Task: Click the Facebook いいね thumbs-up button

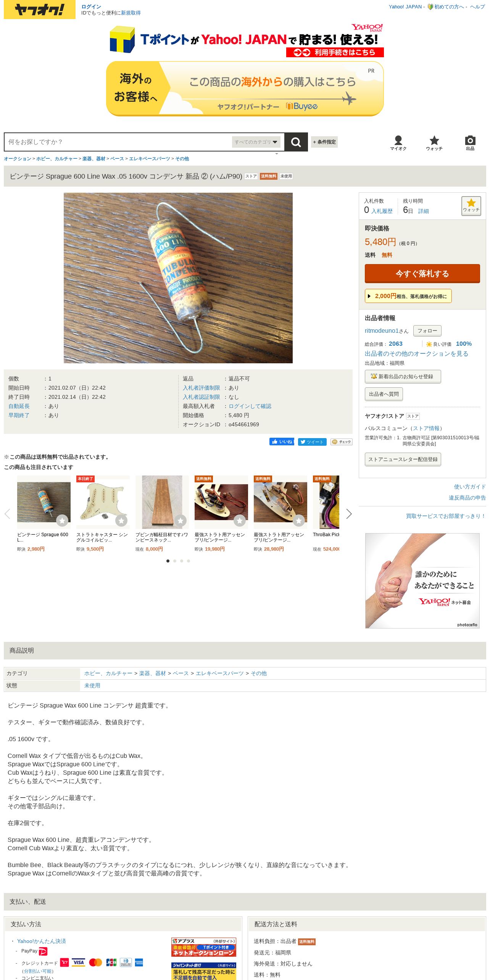Action: (282, 442)
